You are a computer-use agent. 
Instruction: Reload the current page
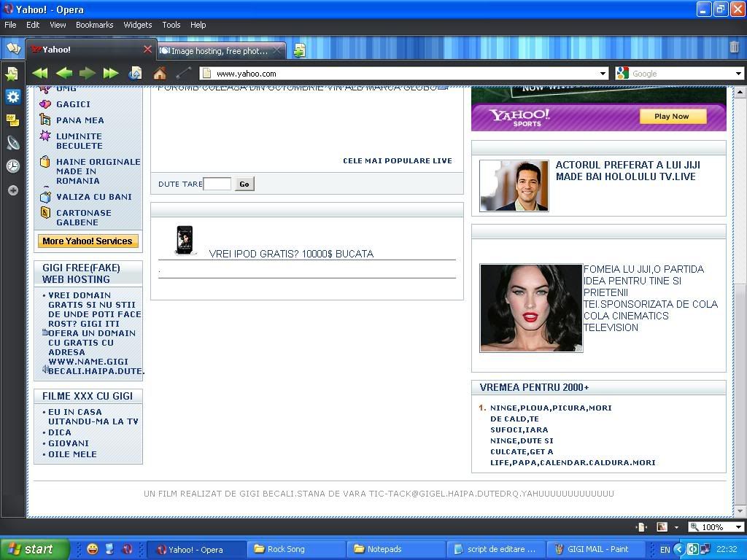tap(135, 73)
